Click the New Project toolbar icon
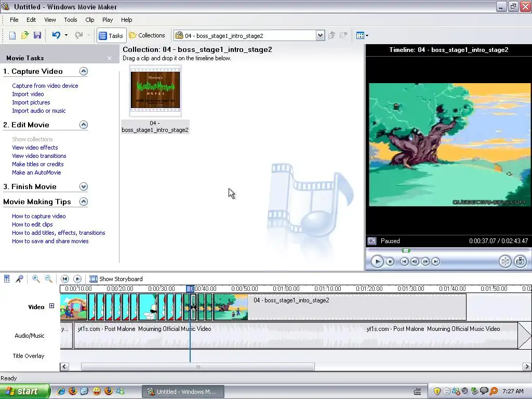Screen dimensions: 532x399 pyautogui.click(x=12, y=35)
